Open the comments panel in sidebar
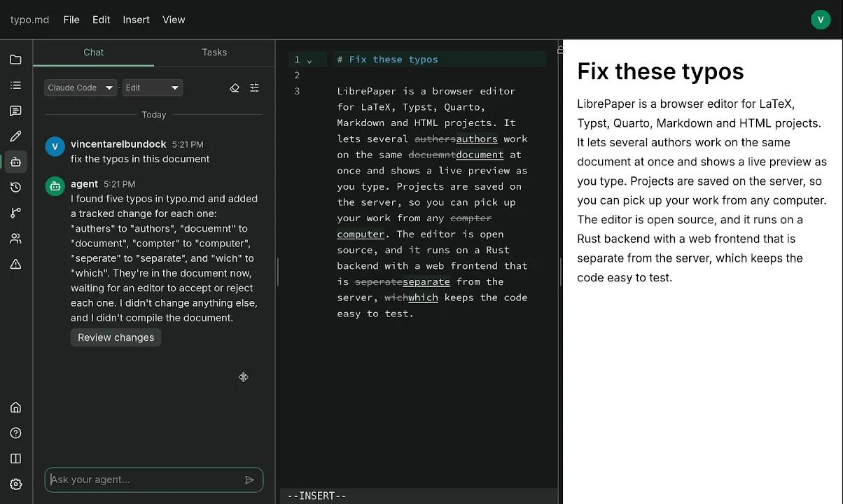 tap(15, 111)
